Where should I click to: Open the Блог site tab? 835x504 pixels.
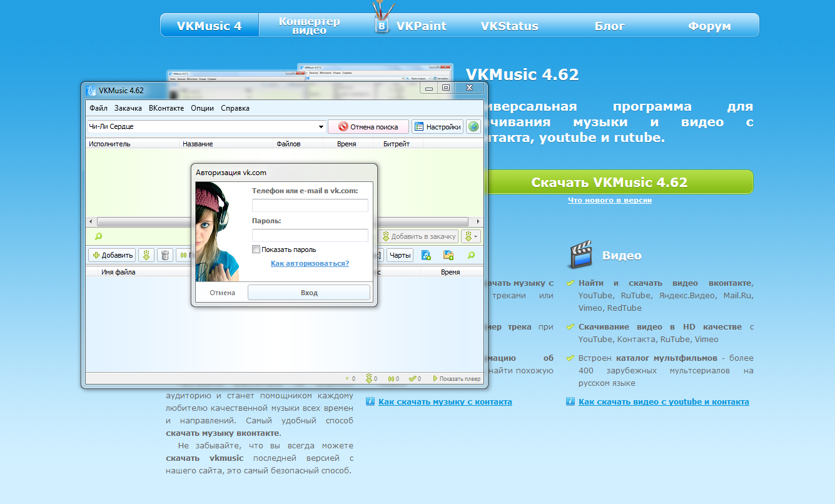pyautogui.click(x=609, y=26)
